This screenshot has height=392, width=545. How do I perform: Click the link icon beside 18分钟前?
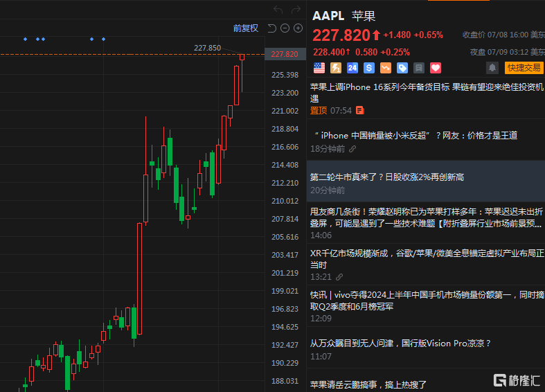(x=352, y=149)
